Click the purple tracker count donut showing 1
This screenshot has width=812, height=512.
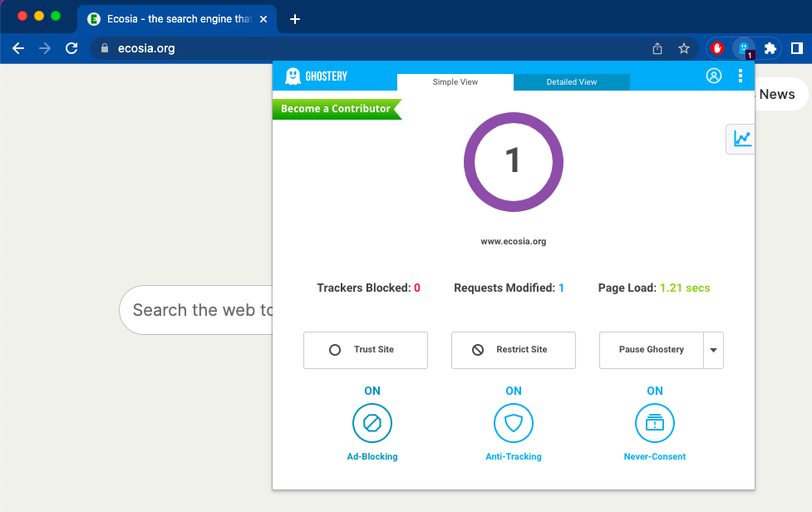[513, 162]
